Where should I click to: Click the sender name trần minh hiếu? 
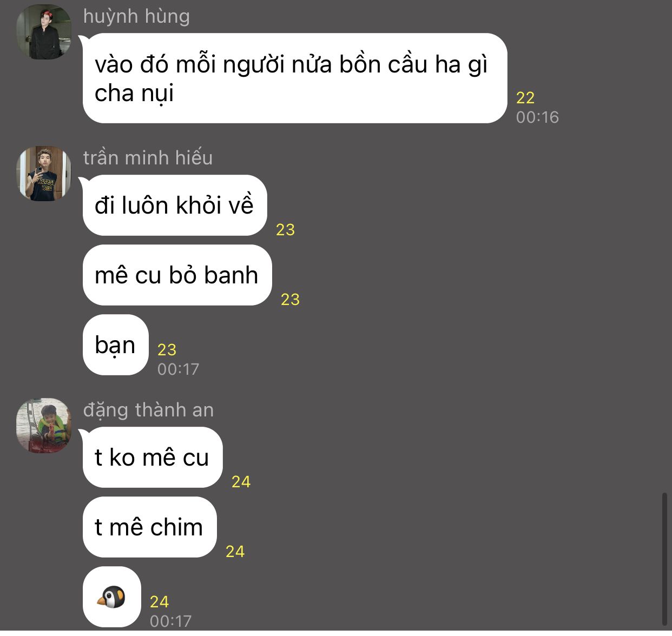(x=148, y=158)
